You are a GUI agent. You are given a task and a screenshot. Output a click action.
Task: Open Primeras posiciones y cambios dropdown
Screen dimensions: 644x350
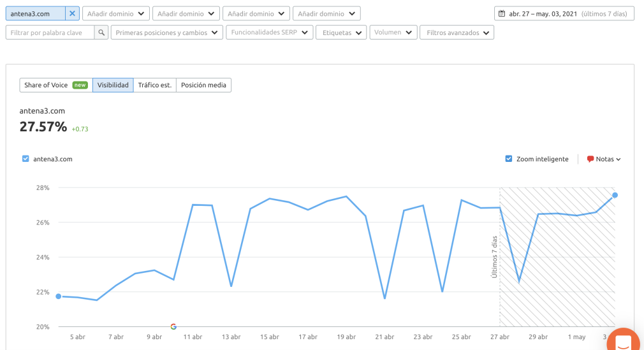coord(167,33)
